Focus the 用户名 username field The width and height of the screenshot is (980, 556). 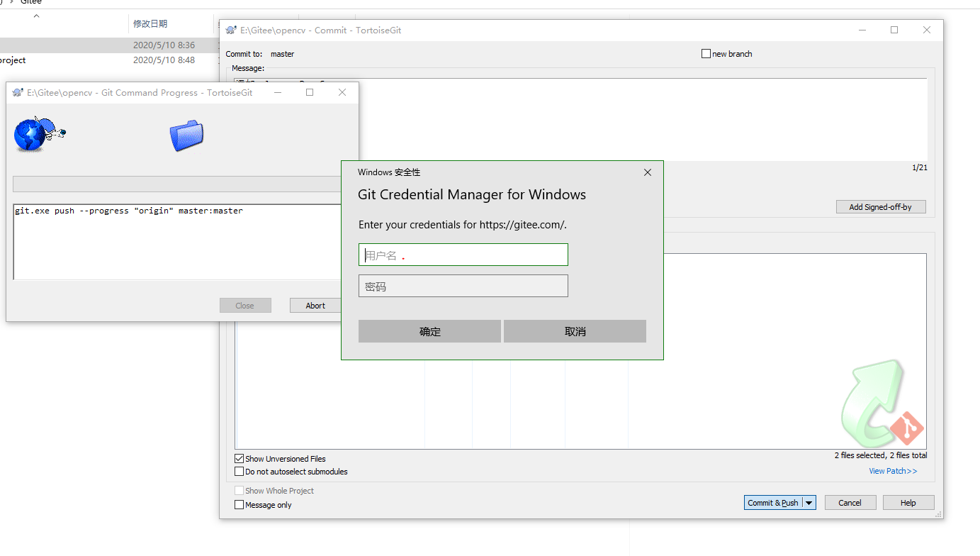pos(463,255)
